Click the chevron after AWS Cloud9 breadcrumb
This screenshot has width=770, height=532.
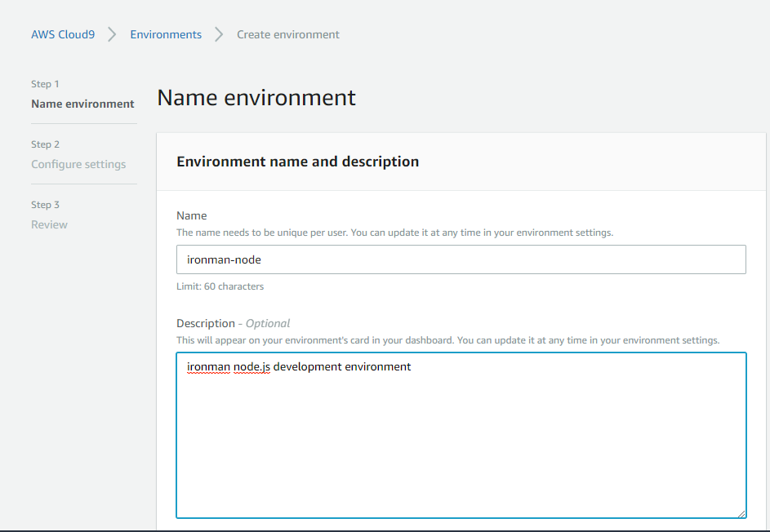point(112,34)
